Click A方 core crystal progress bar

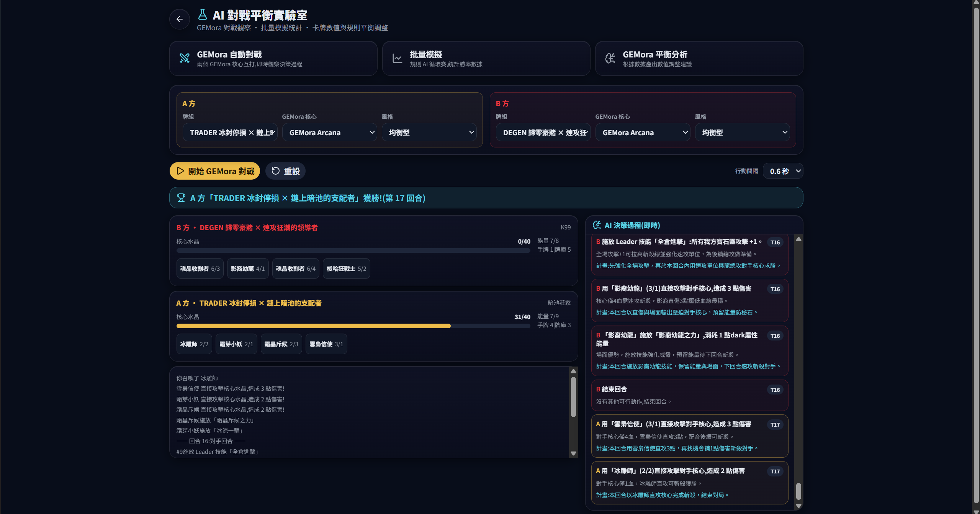click(x=353, y=326)
